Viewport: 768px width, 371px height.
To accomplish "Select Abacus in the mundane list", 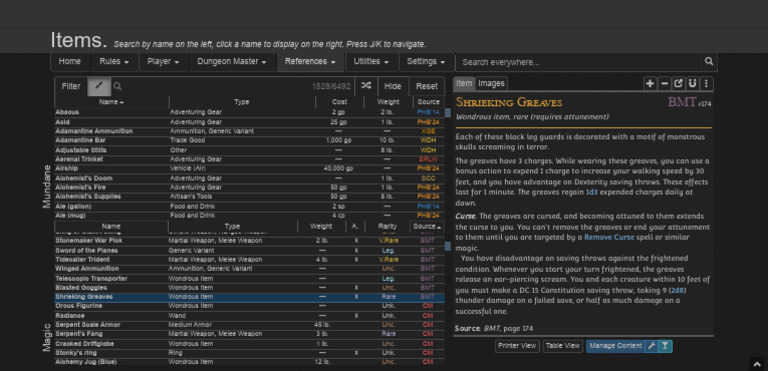I will click(249, 112).
